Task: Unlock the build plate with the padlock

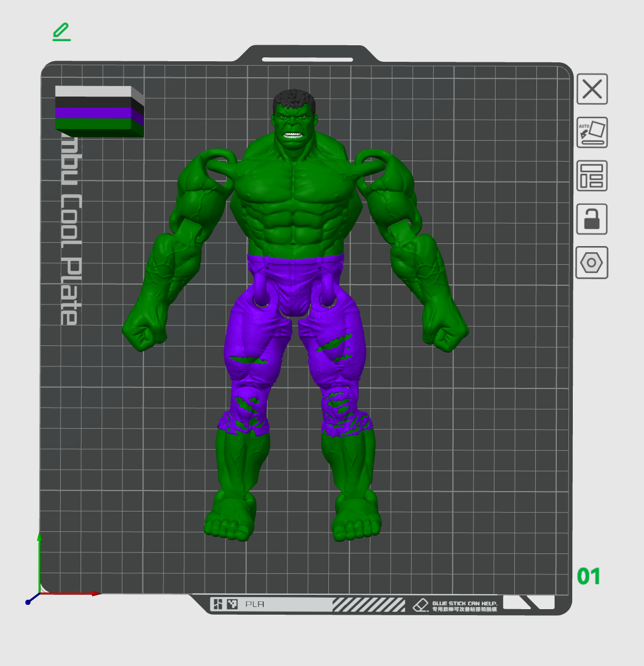Action: tap(592, 220)
